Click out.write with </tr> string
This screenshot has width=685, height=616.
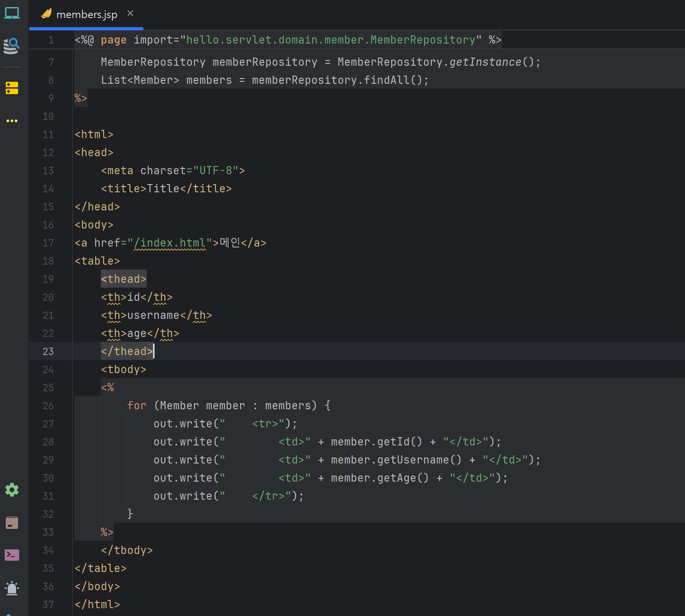pos(229,496)
